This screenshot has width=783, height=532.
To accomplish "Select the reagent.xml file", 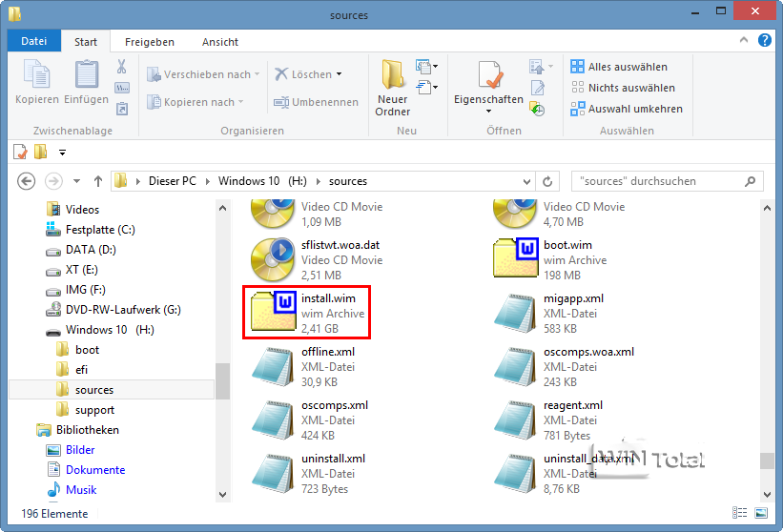I will pyautogui.click(x=548, y=419).
